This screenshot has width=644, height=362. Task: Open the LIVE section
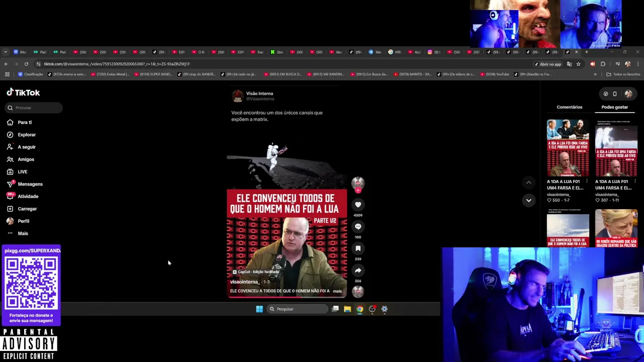pyautogui.click(x=17, y=171)
